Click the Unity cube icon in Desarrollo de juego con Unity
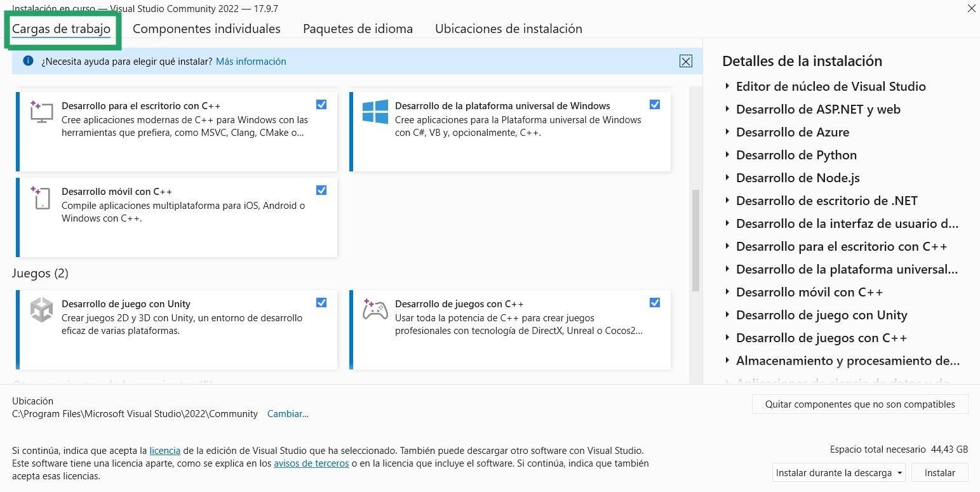 tap(41, 310)
